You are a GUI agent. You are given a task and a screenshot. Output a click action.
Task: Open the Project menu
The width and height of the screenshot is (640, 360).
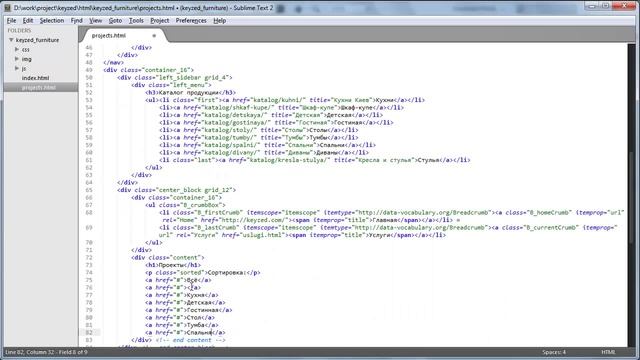pos(160,20)
